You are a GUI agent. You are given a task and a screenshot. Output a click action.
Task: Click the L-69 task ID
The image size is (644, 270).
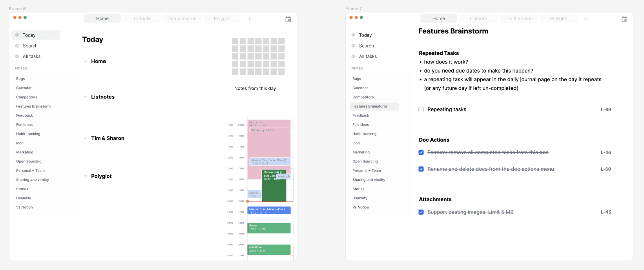click(606, 109)
